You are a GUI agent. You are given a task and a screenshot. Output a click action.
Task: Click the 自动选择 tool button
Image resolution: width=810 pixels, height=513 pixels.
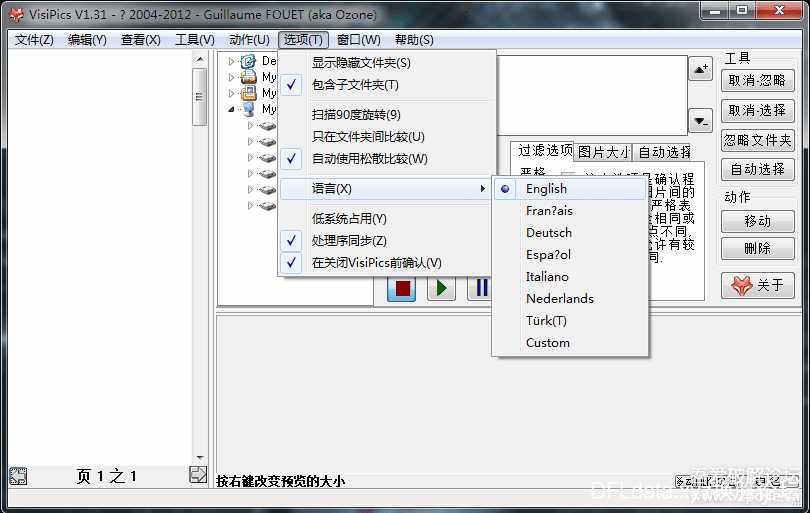pos(757,169)
